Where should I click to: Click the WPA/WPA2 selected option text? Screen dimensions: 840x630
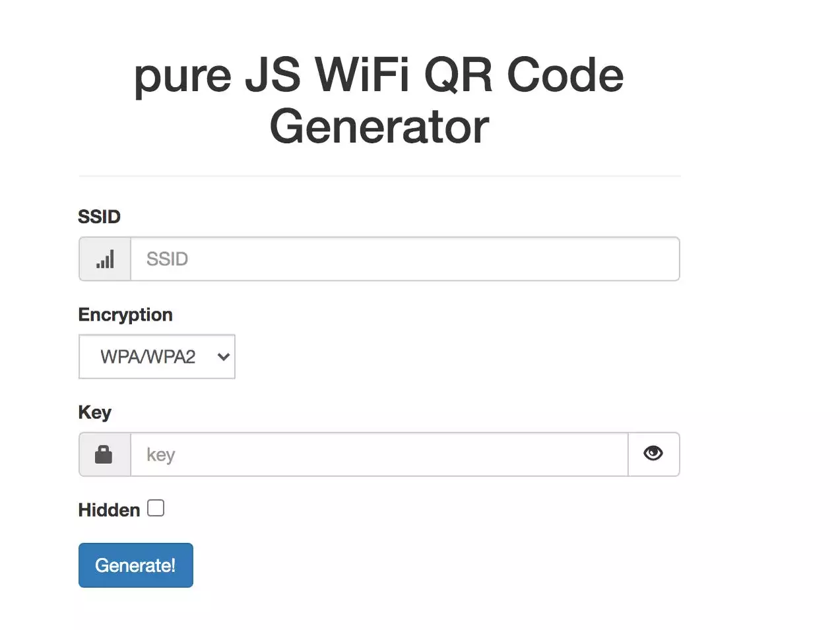pyautogui.click(x=148, y=357)
